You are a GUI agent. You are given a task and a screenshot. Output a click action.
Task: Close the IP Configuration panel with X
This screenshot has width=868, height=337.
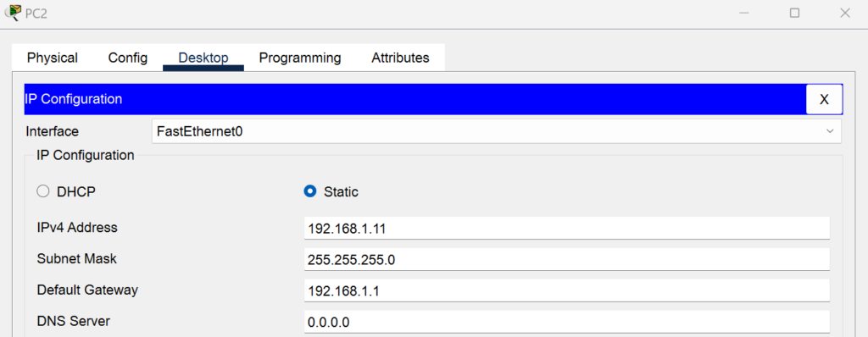pyautogui.click(x=824, y=100)
